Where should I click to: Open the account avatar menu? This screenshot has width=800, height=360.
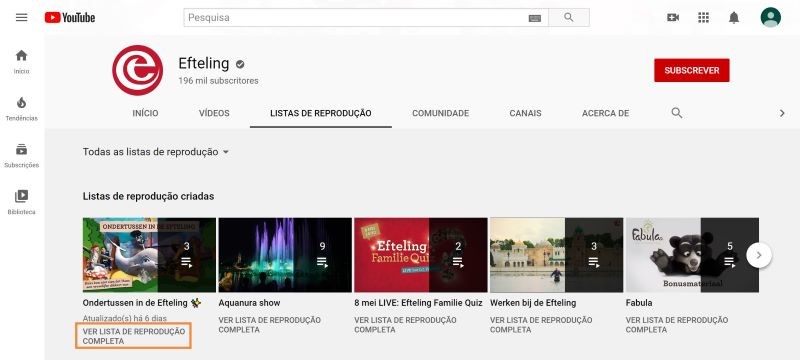pos(770,17)
